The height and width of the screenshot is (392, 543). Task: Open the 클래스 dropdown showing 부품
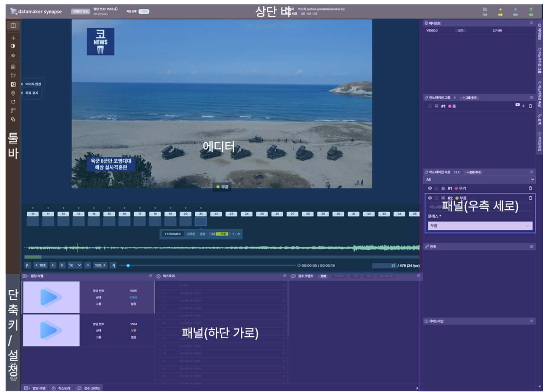pos(480,226)
